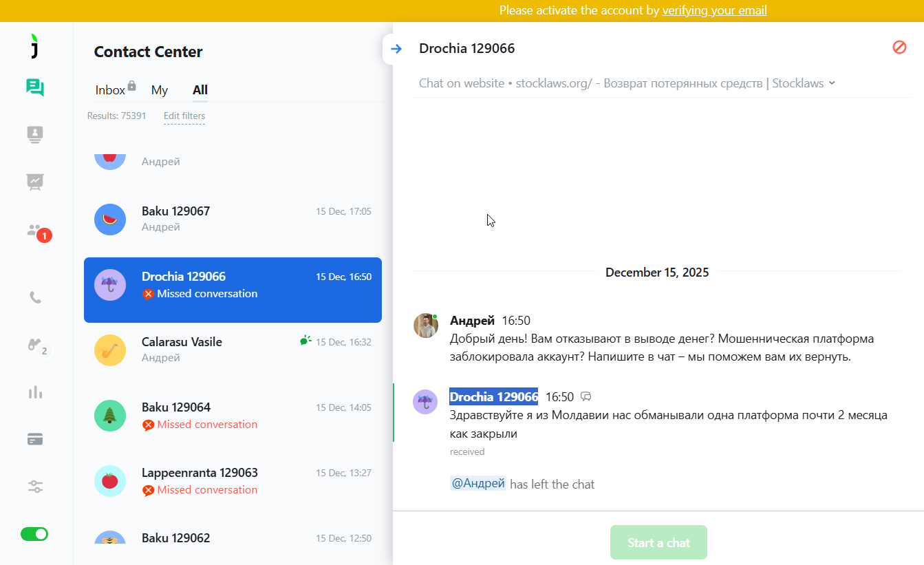
Task: Click the Chat on website source text
Action: point(462,83)
